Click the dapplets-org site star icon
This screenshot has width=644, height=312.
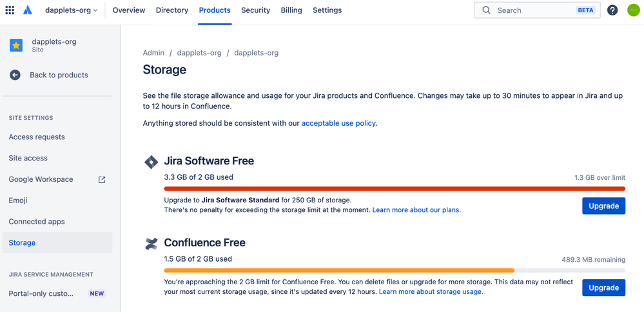coord(16,46)
